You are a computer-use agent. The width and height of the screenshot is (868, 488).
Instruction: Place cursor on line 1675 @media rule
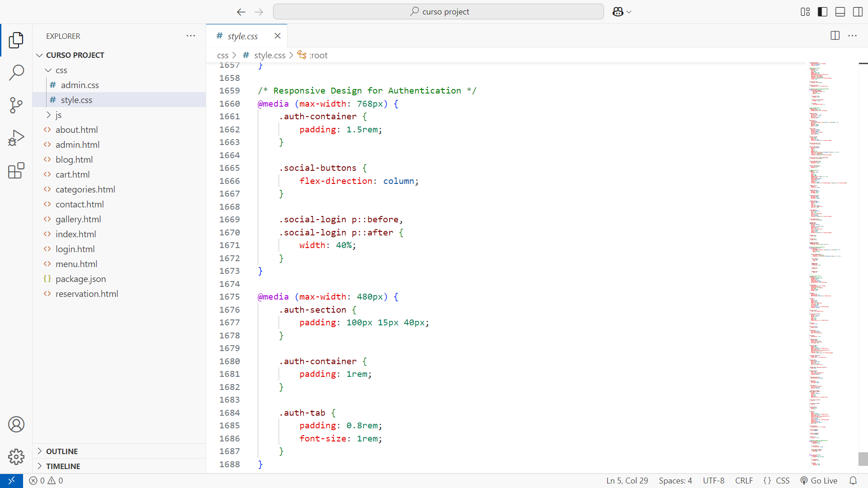click(328, 297)
